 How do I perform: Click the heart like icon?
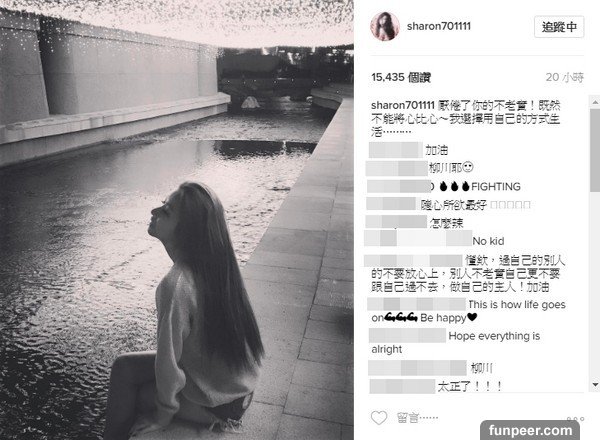click(x=379, y=417)
